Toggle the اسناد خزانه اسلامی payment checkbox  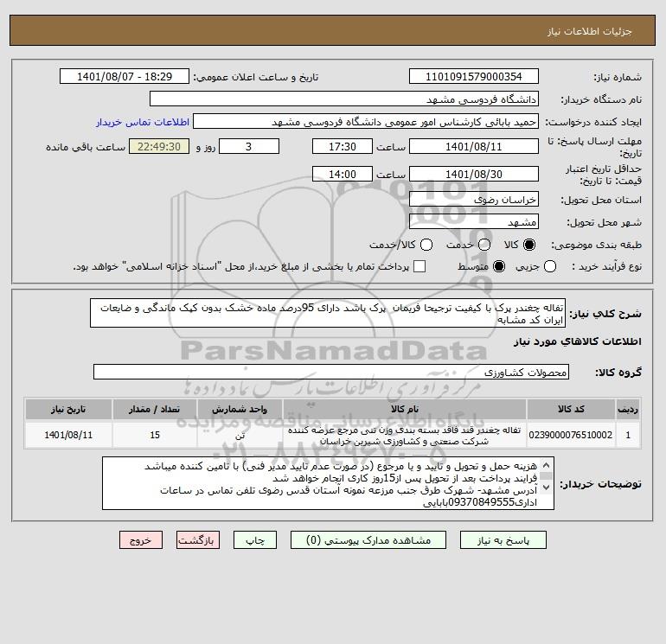419,266
